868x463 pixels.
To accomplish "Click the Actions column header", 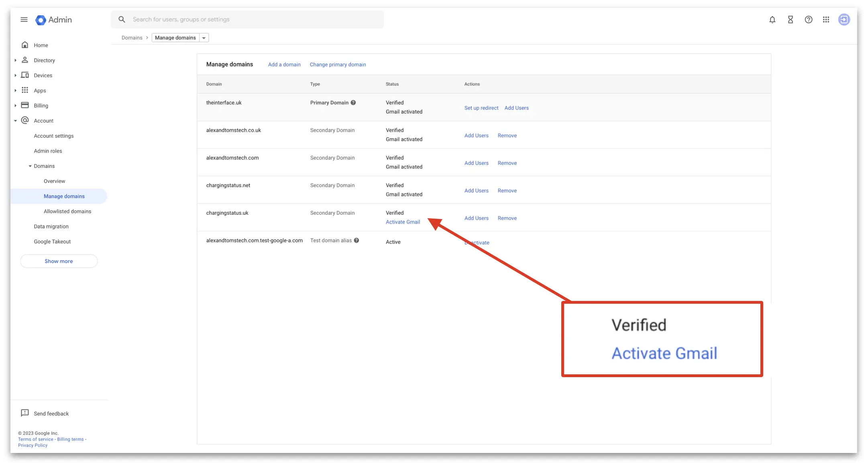I will [x=472, y=84].
